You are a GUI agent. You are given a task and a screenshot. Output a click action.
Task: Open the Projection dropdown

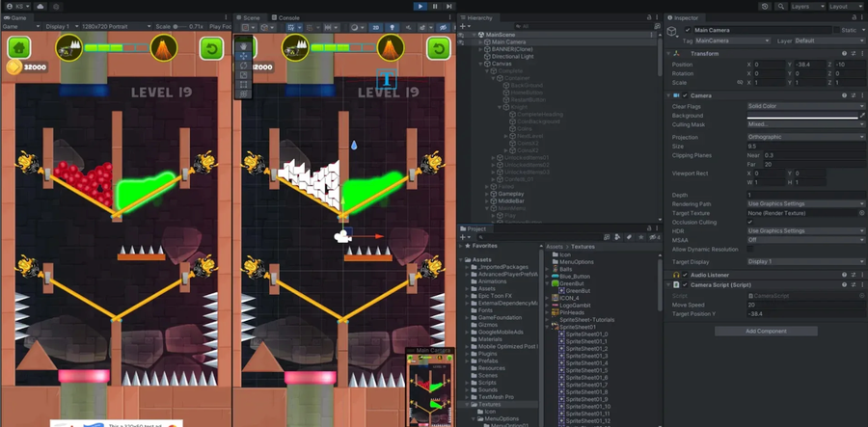[806, 137]
